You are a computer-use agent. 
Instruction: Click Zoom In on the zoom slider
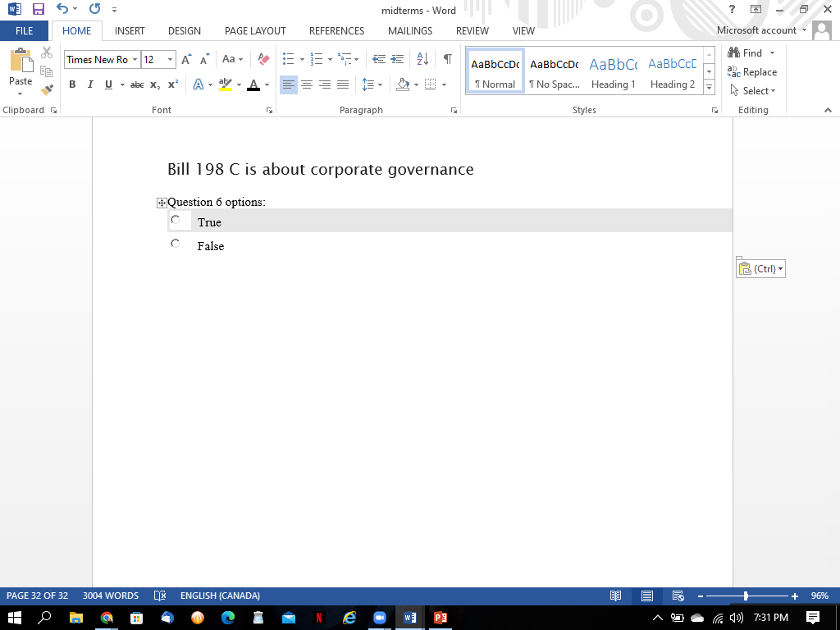[793, 596]
